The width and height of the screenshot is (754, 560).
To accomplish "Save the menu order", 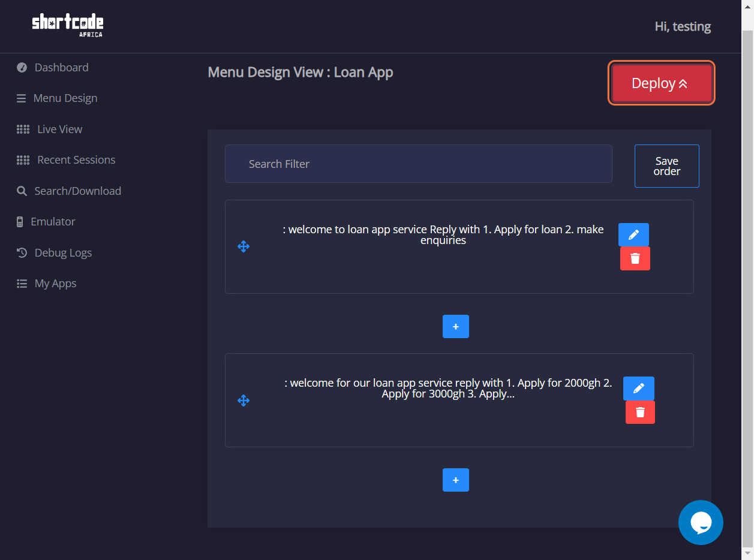I will (666, 166).
